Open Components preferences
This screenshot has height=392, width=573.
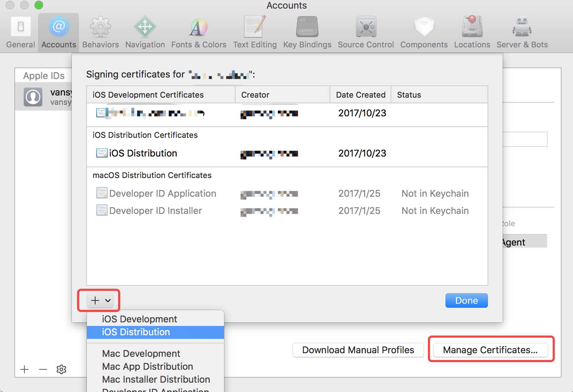(x=424, y=32)
